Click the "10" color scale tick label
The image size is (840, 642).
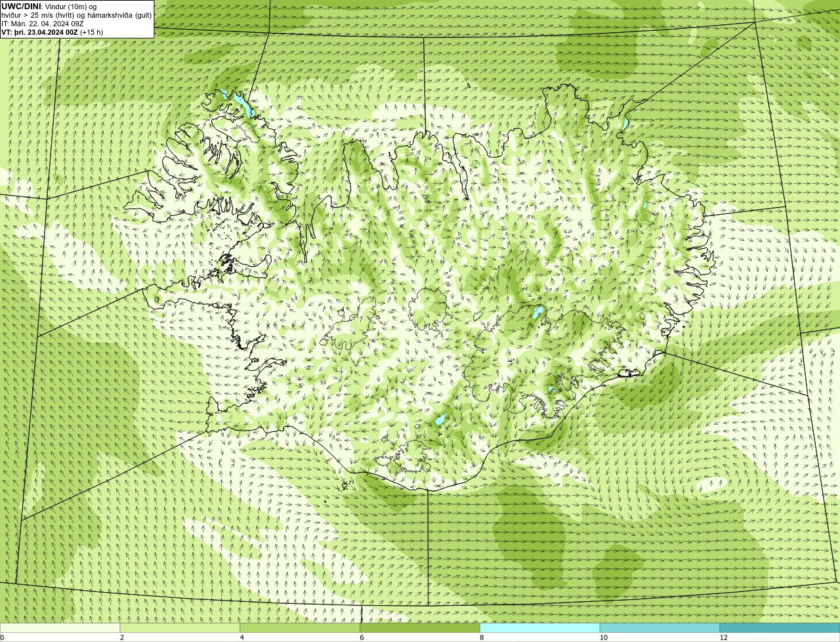[x=603, y=637]
